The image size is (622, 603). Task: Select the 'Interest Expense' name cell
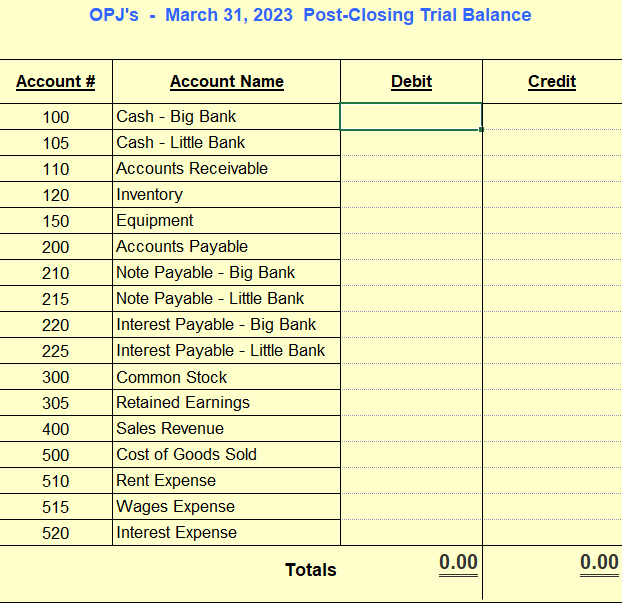click(x=226, y=533)
